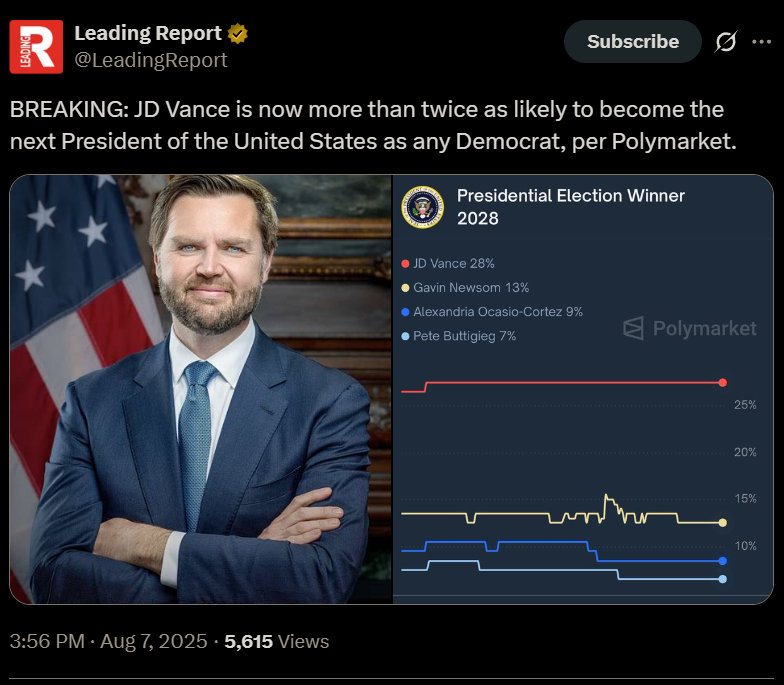Click the 3:56 PM Aug 7, 2025 timestamp

[108, 642]
